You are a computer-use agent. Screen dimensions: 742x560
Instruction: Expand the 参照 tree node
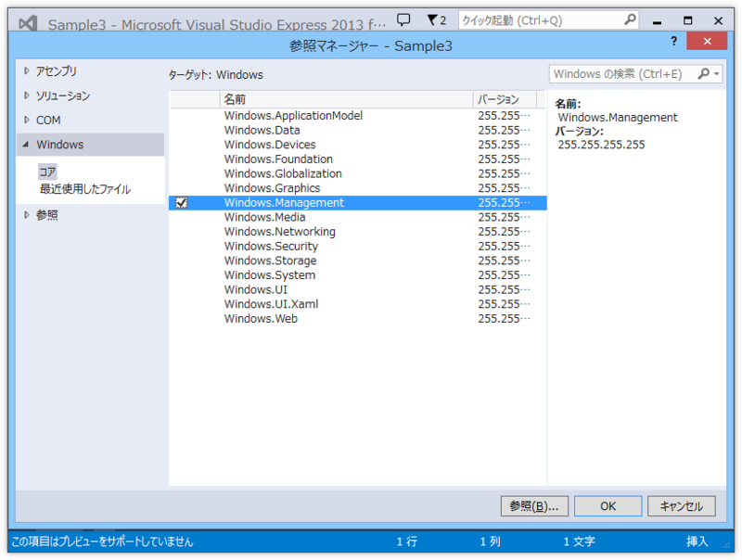click(x=27, y=215)
